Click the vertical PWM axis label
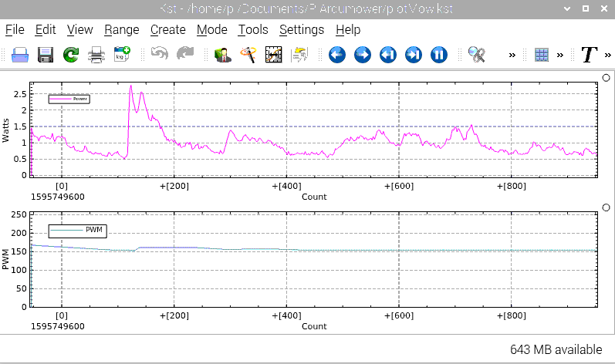 [5, 259]
